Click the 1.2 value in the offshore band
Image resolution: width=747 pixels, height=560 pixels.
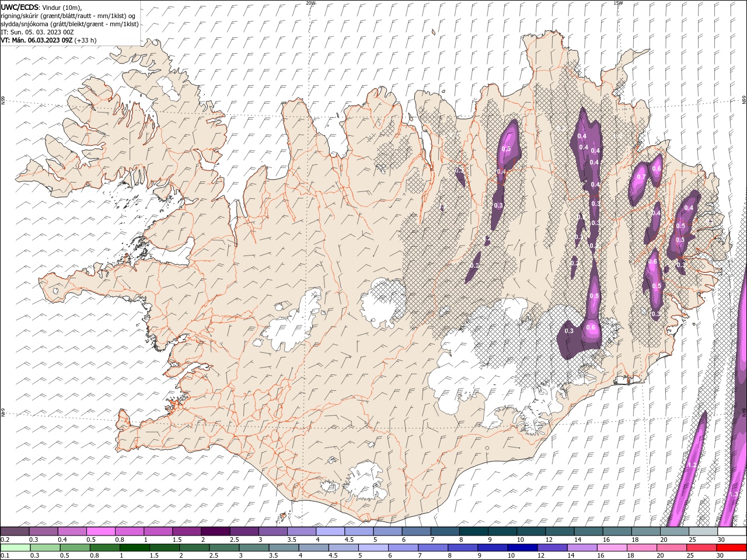[693, 465]
